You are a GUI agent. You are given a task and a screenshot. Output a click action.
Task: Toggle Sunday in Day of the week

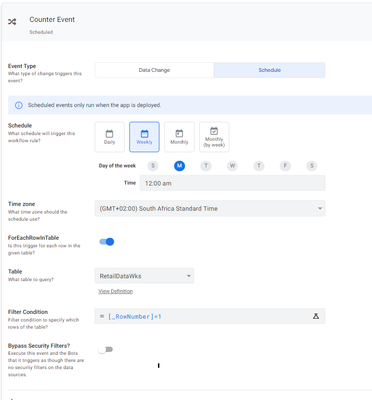coord(153,166)
